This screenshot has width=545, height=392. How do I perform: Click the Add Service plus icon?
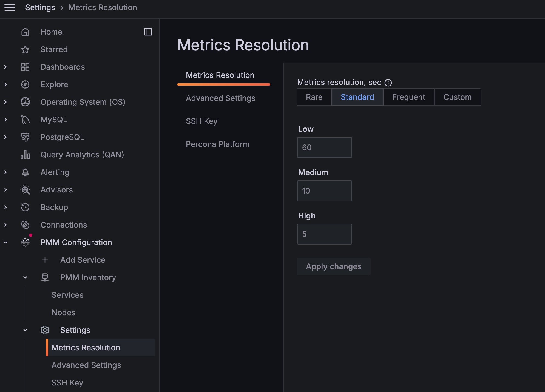coord(45,260)
